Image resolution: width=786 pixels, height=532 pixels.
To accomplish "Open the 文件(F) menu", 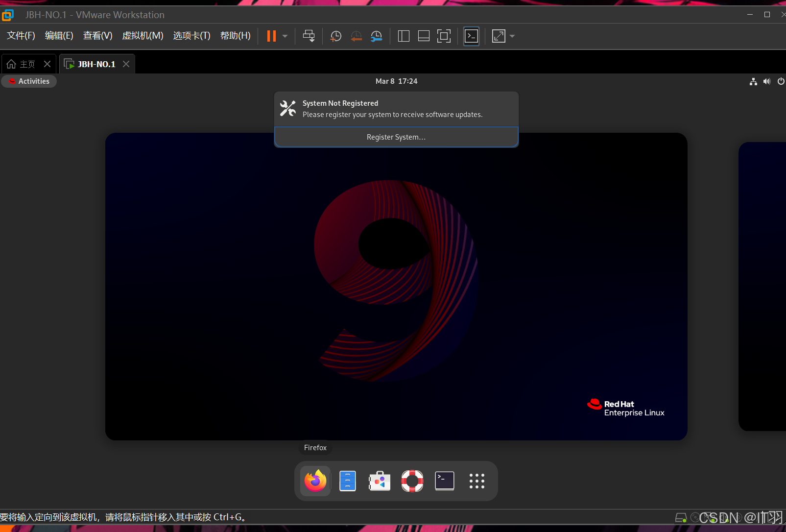I will pyautogui.click(x=21, y=36).
